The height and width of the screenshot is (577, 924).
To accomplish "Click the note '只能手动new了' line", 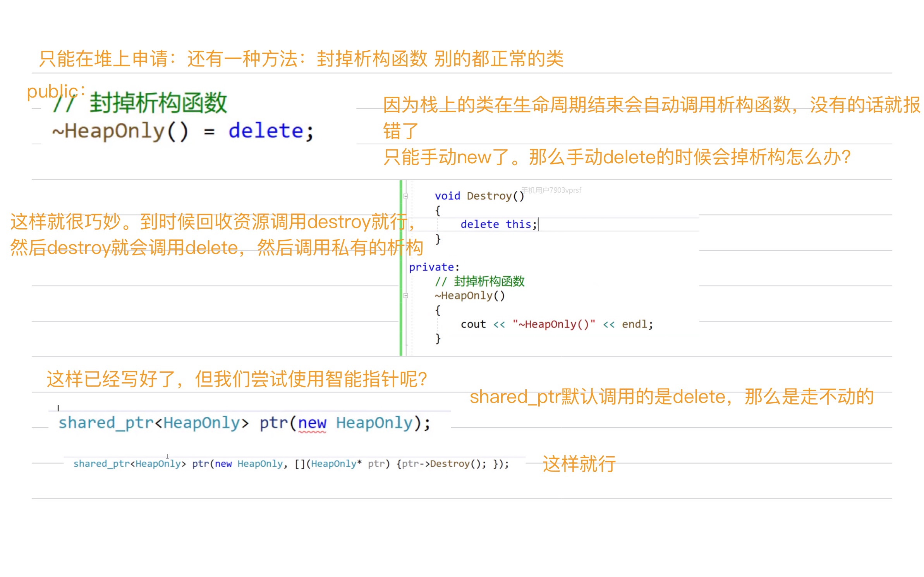I will [x=616, y=157].
